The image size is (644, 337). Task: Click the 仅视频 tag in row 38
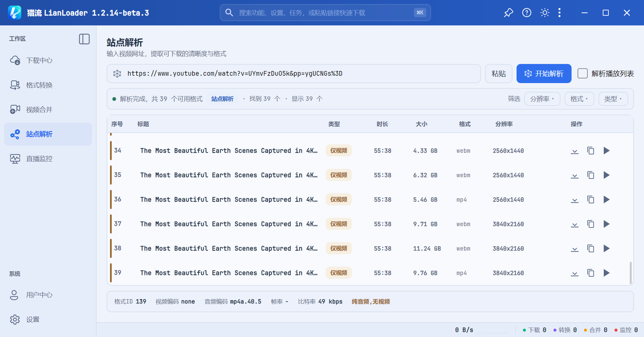(338, 249)
